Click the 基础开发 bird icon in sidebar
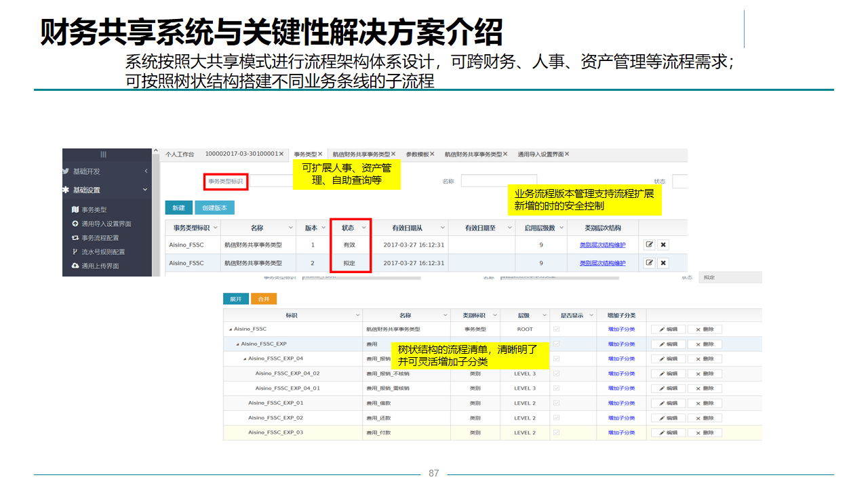Viewport: 868px width, 488px height. tap(66, 171)
